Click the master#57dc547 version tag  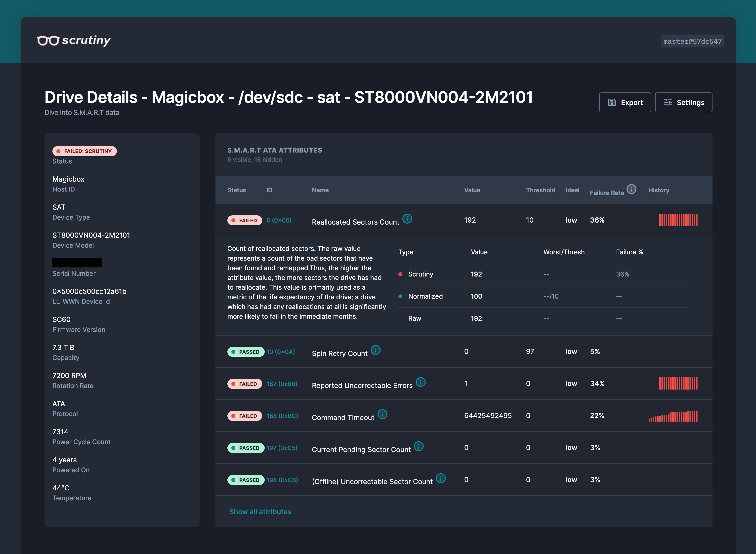692,41
